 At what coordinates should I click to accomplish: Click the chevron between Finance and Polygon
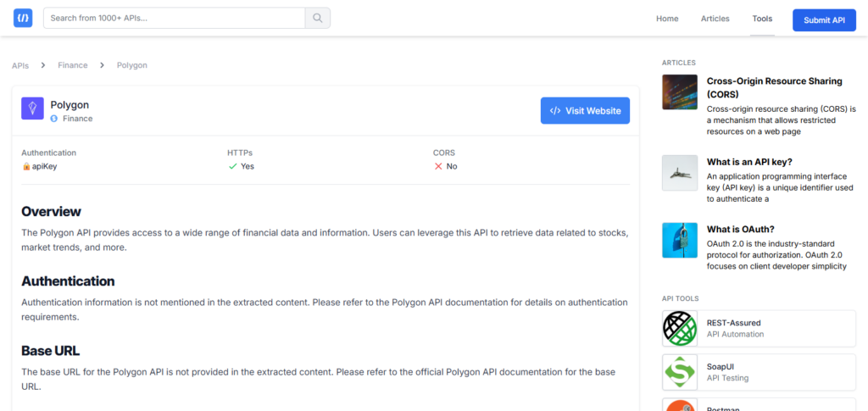[102, 65]
